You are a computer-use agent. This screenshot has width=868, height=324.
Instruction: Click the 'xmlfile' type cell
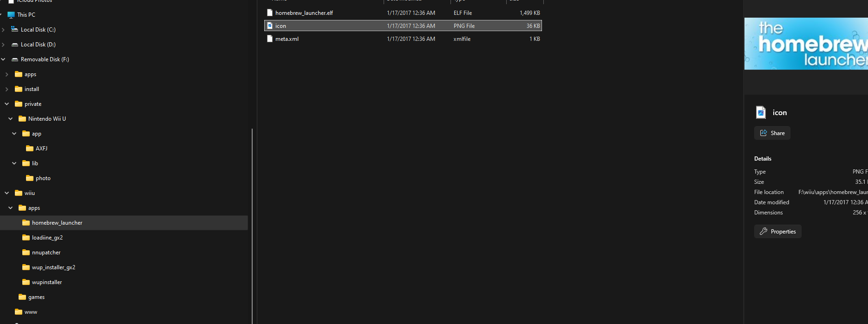(462, 39)
